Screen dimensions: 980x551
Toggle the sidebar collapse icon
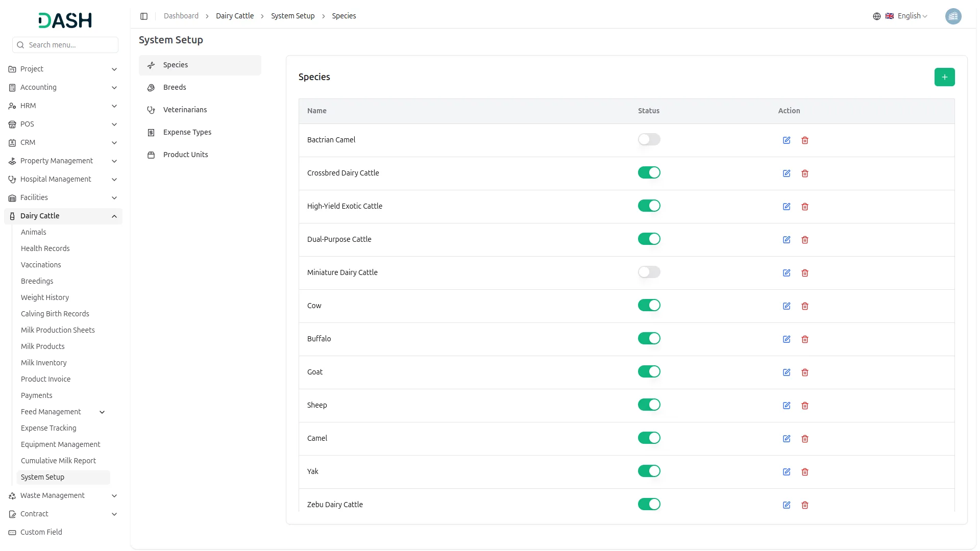[144, 16]
